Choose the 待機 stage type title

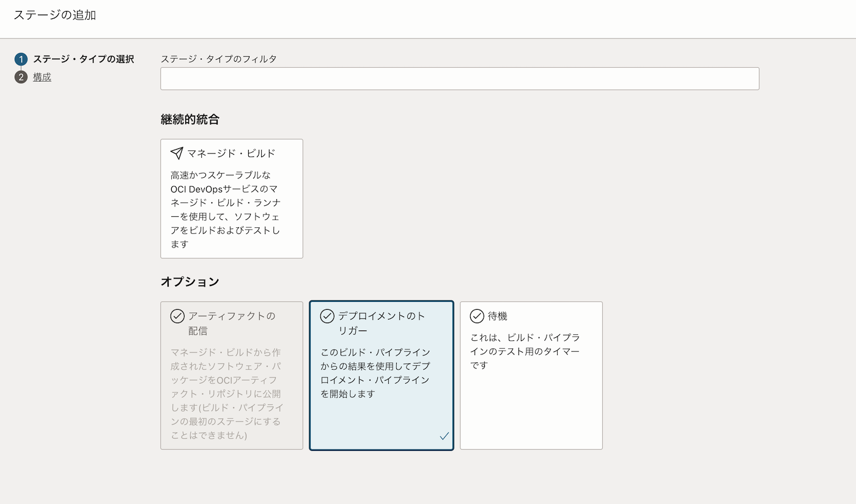[498, 316]
